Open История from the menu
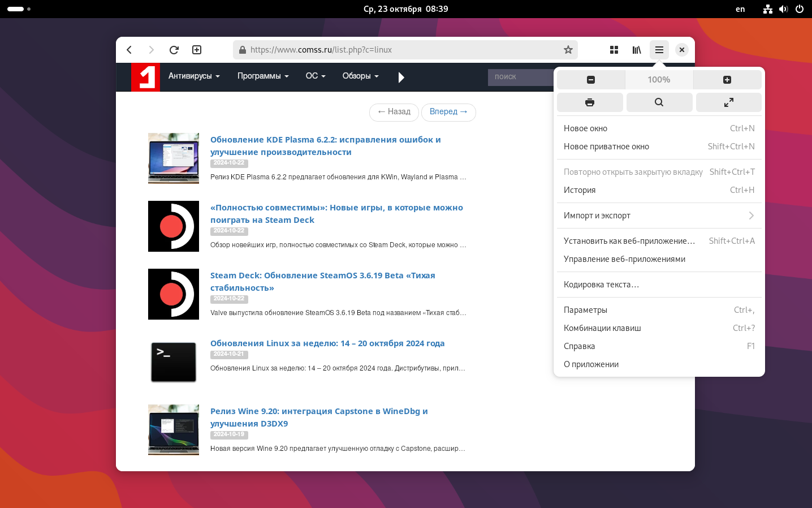This screenshot has height=508, width=812. tap(580, 190)
